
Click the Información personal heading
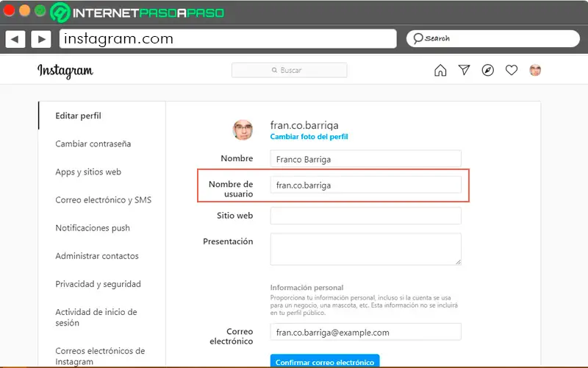coord(306,288)
